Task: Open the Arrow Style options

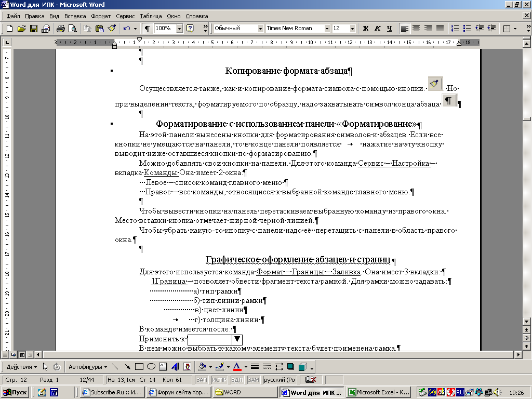Action: tap(279, 367)
